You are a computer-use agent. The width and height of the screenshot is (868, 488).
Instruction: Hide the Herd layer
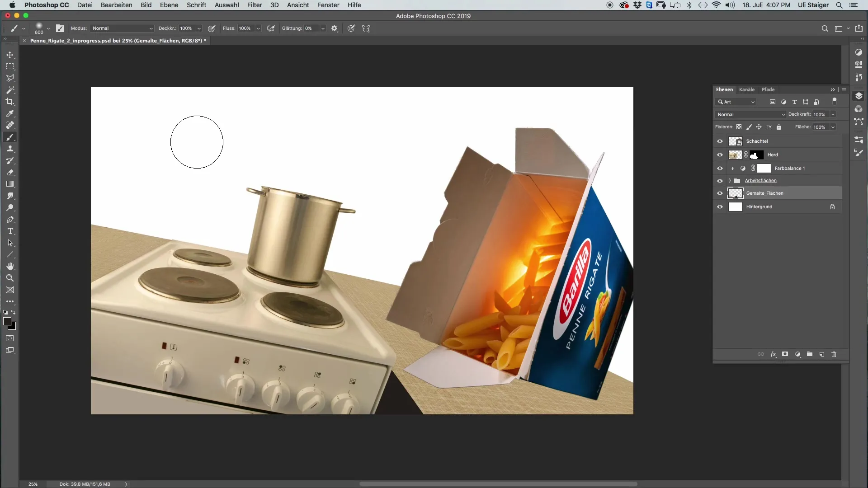pos(720,155)
